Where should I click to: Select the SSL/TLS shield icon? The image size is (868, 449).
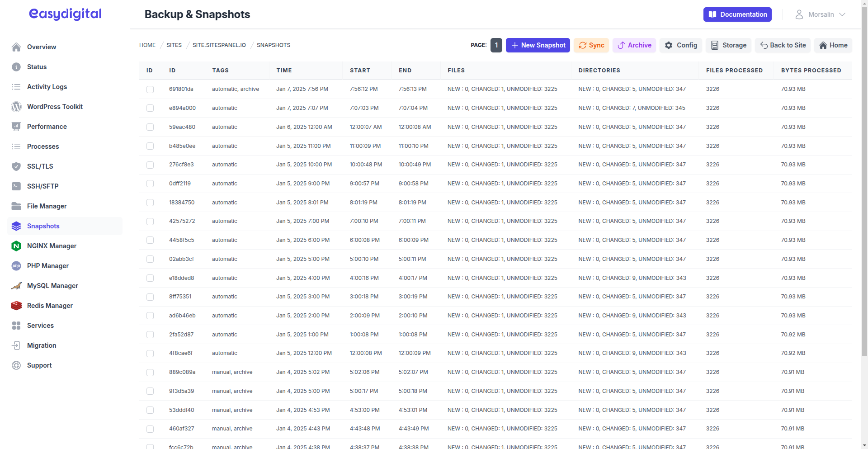pyautogui.click(x=16, y=166)
